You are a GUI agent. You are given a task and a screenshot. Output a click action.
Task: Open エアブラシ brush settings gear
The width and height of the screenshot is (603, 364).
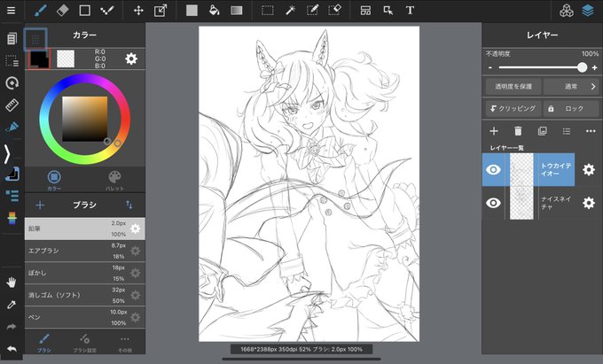pos(136,252)
